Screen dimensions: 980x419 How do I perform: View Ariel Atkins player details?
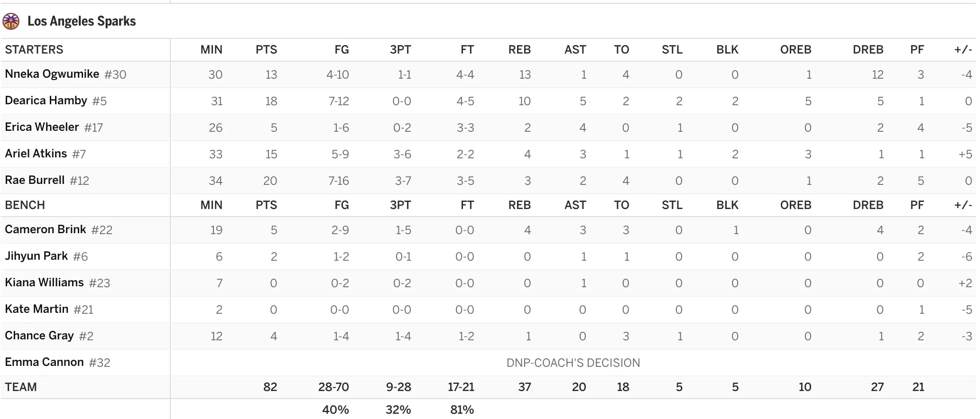click(36, 154)
